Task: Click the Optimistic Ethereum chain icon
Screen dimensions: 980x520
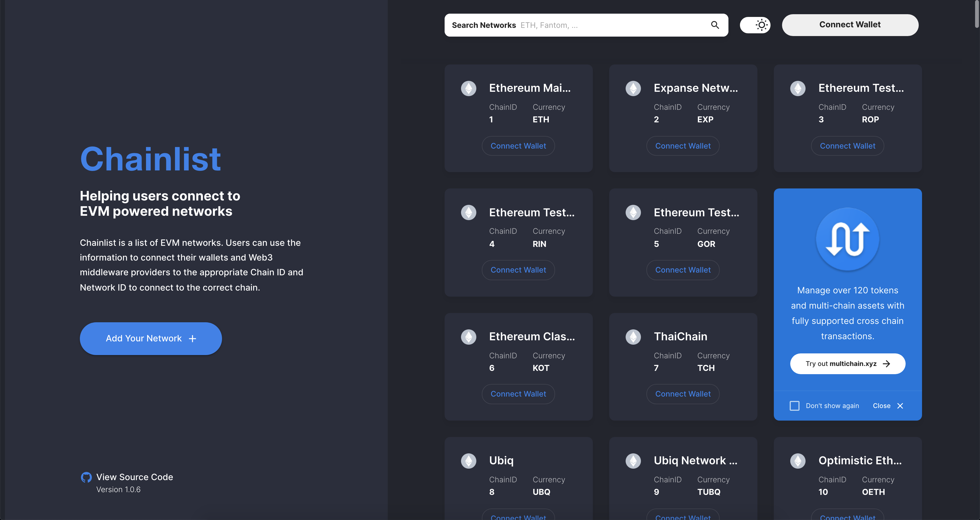Action: pos(798,461)
